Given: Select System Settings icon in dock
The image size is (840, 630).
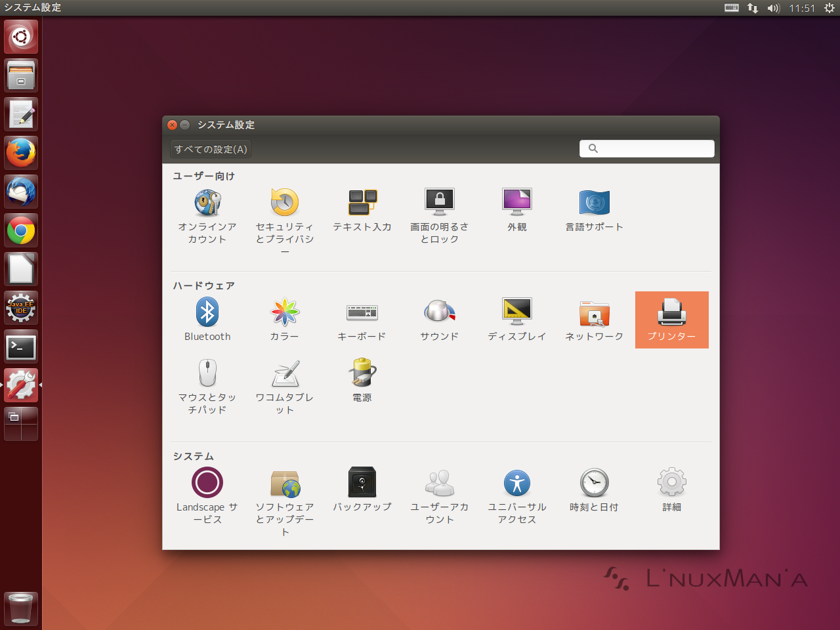Looking at the screenshot, I should coord(21,385).
